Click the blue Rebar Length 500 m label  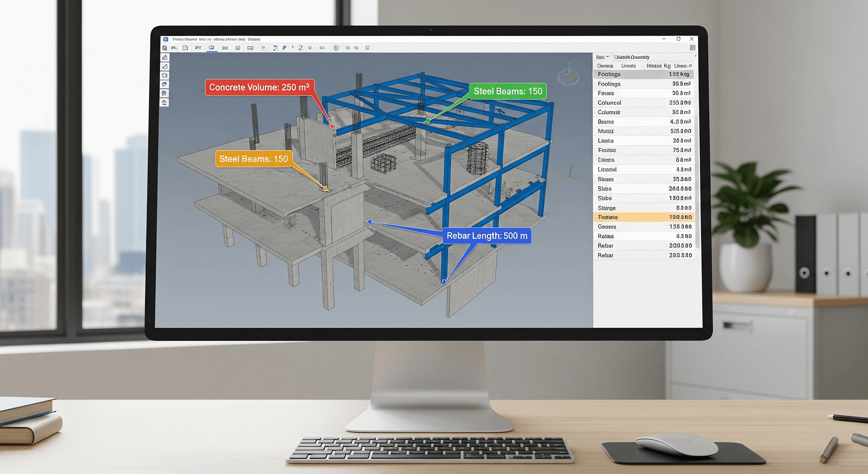click(487, 236)
